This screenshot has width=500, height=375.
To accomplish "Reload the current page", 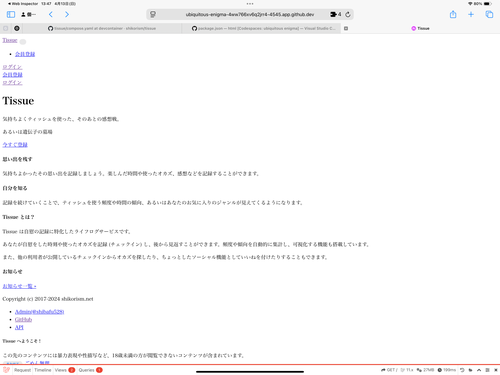I will tap(348, 14).
